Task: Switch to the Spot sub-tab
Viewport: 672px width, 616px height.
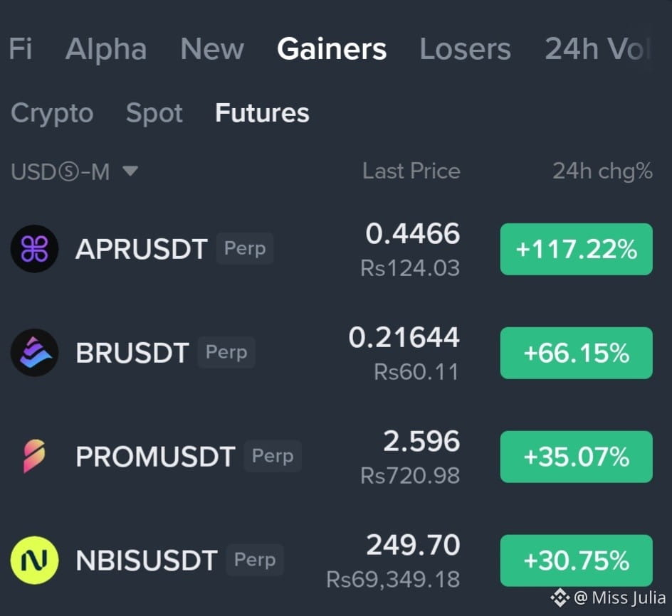Action: click(154, 113)
